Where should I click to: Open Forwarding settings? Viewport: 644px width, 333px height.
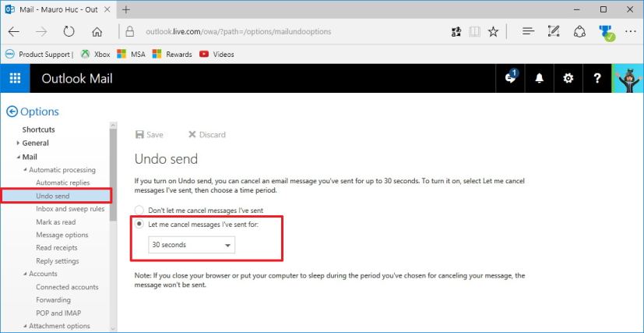[x=53, y=299]
